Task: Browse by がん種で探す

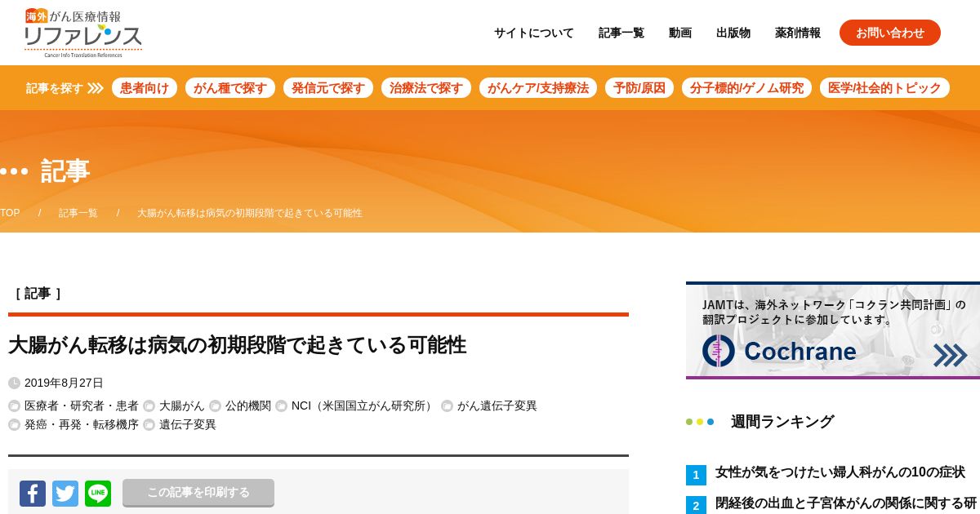Action: point(230,88)
